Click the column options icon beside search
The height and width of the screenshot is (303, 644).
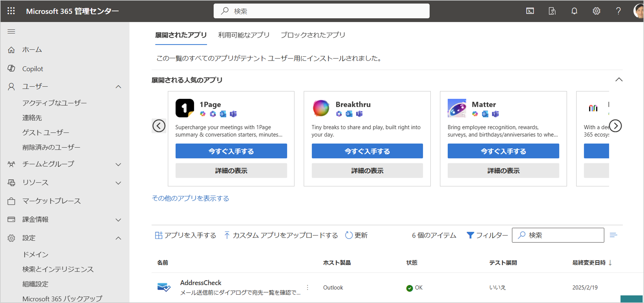tap(613, 235)
